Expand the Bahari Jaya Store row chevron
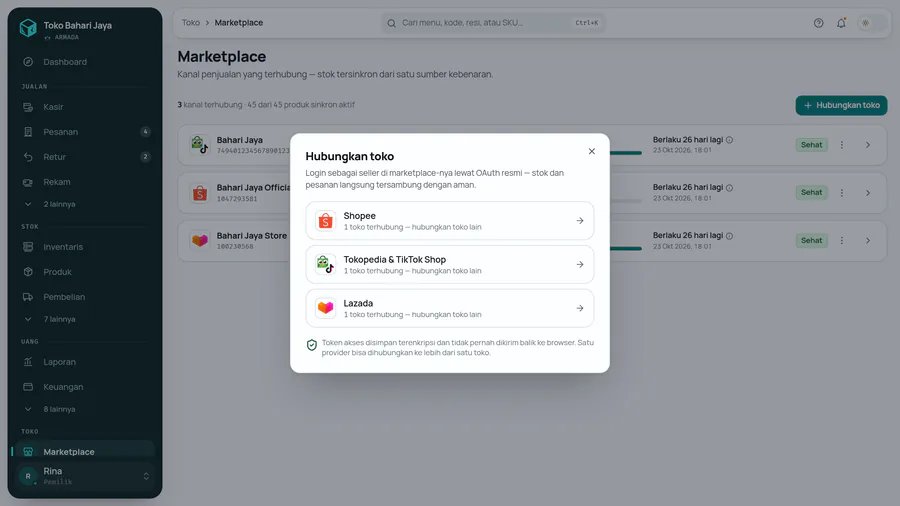Screen dimensions: 900x506 click(868, 241)
